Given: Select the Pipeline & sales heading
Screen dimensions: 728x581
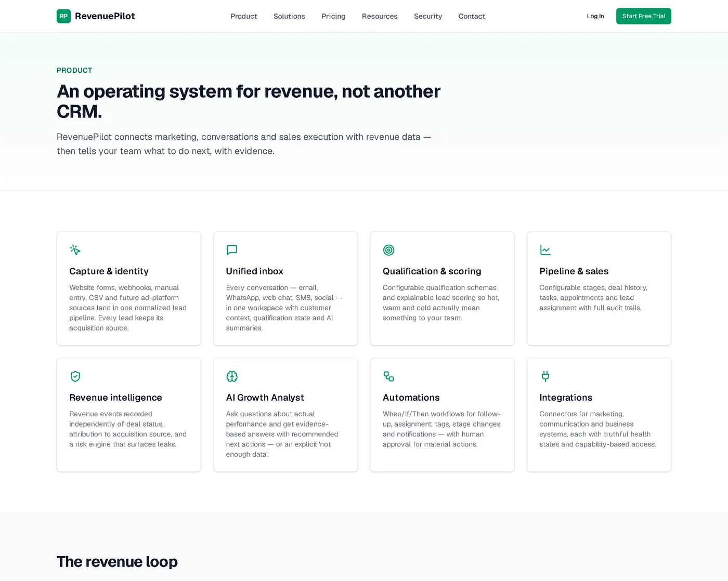Looking at the screenshot, I should (574, 271).
